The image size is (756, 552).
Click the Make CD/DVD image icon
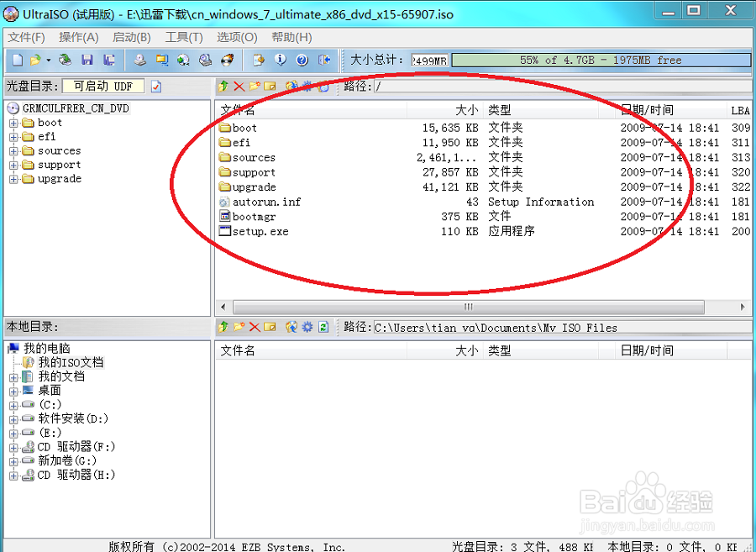tap(140, 60)
